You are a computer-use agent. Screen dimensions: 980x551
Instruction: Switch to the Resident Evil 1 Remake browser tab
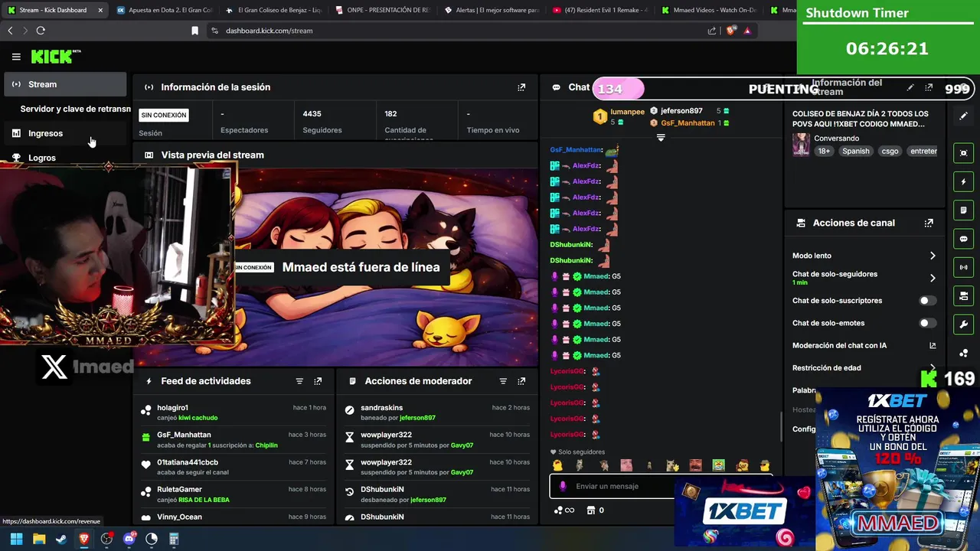coord(600,10)
